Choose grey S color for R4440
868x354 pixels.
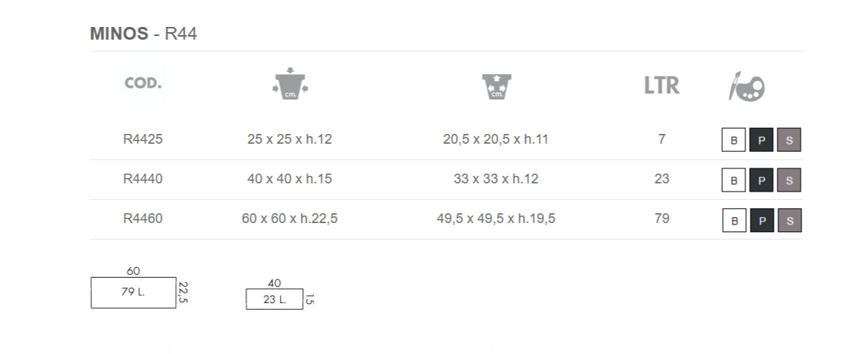(789, 180)
